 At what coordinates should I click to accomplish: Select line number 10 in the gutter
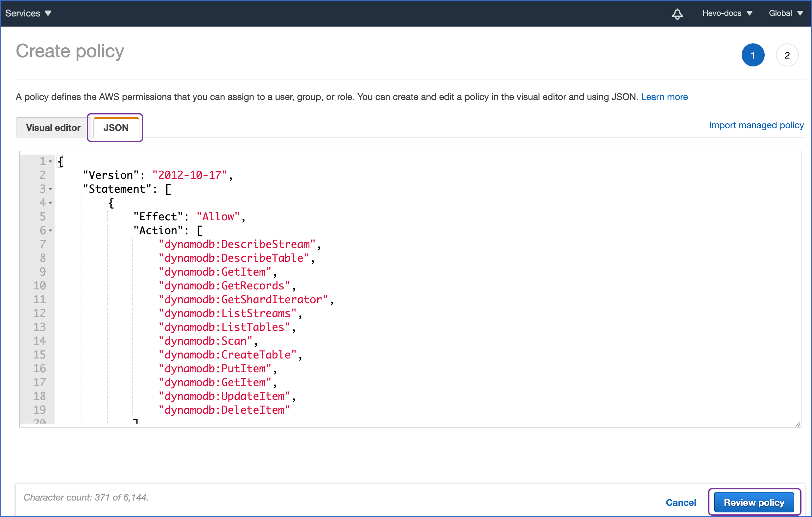click(x=39, y=285)
